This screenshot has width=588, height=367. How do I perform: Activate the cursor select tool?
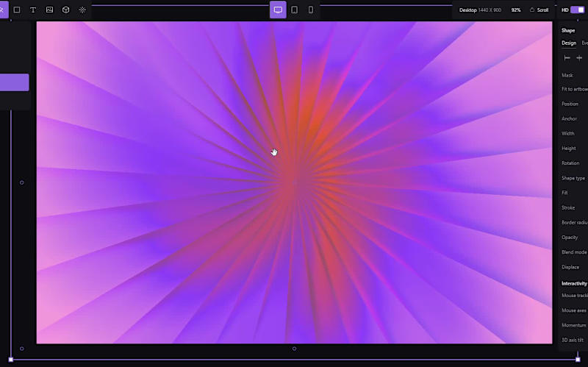pyautogui.click(x=2, y=10)
